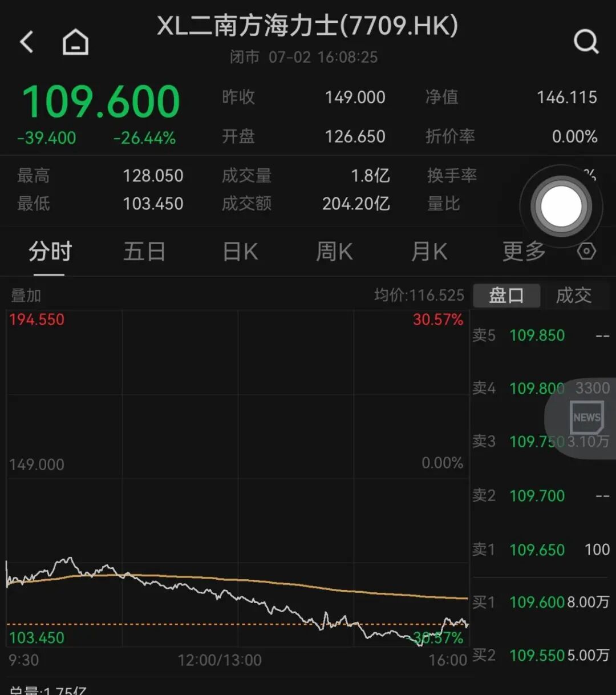Switch to the 分时 tab
Screen dimensions: 616x695
pyautogui.click(x=50, y=251)
